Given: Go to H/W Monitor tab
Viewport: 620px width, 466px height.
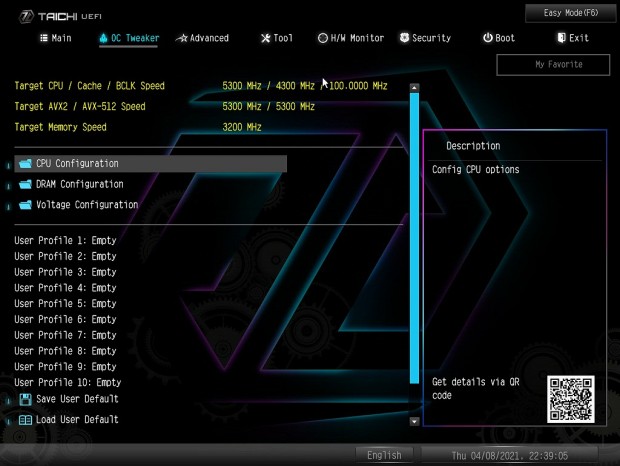Looking at the screenshot, I should point(351,38).
